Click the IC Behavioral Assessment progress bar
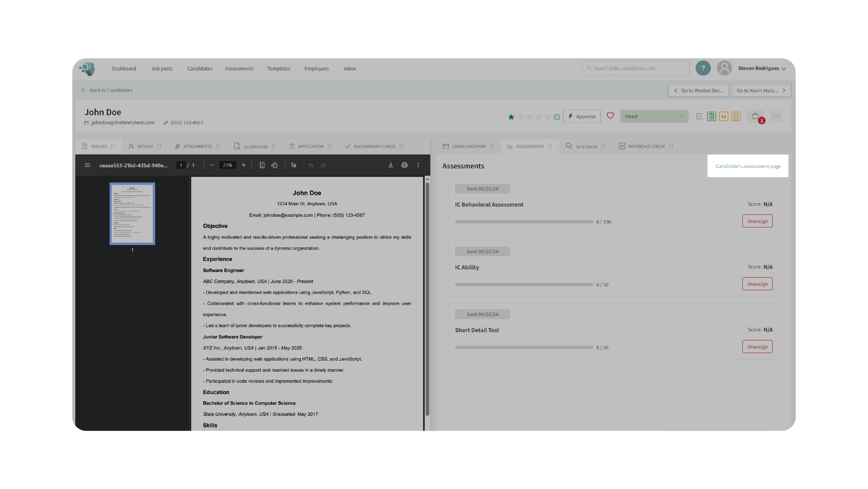The height and width of the screenshot is (489, 868). coord(524,222)
